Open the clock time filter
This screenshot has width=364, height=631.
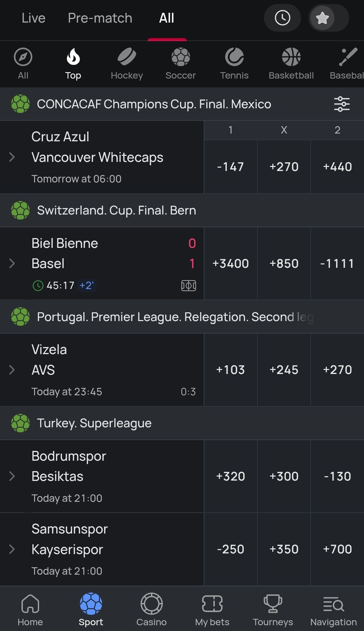click(282, 18)
